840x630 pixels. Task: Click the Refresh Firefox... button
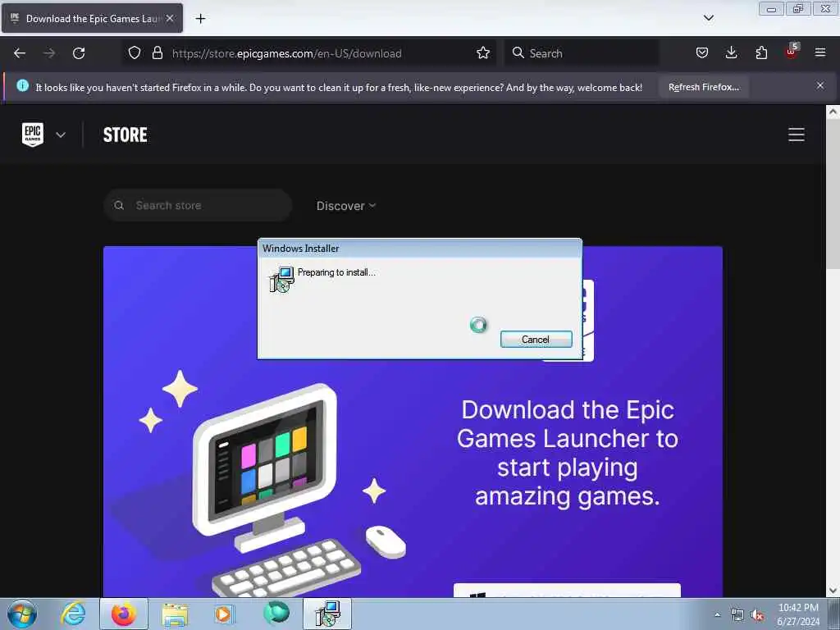(x=703, y=87)
